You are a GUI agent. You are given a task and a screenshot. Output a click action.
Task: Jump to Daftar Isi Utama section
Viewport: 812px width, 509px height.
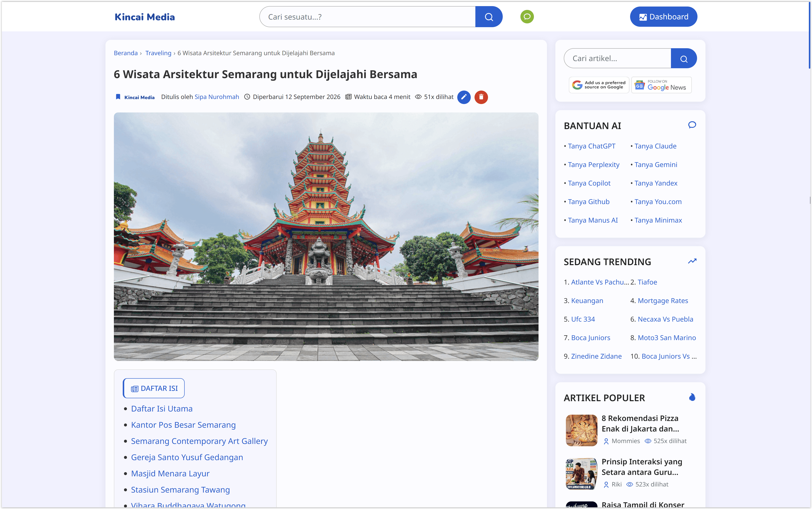(162, 409)
